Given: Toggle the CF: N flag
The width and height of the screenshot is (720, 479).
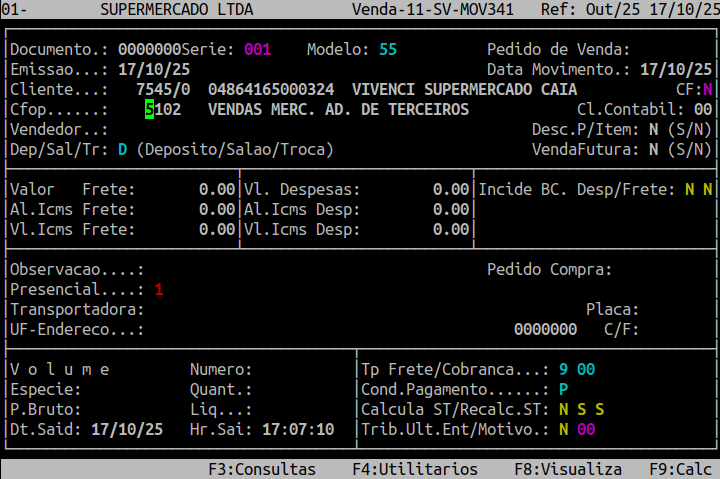Looking at the screenshot, I should (707, 89).
